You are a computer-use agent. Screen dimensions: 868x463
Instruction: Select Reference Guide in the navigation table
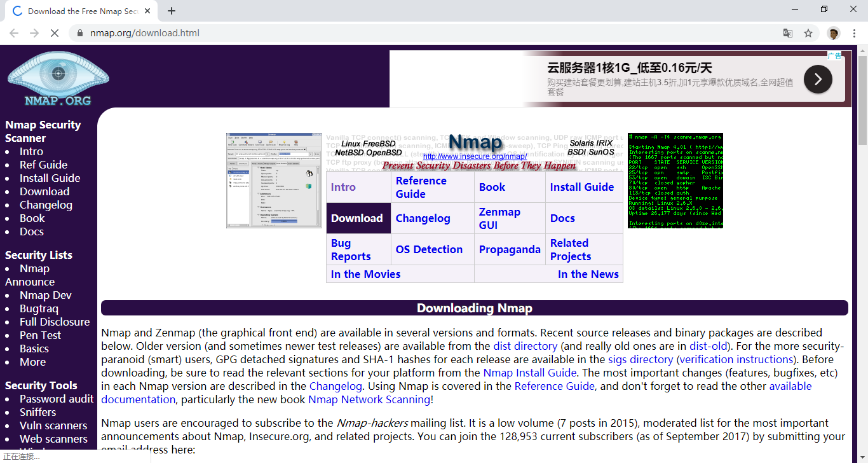pos(421,187)
